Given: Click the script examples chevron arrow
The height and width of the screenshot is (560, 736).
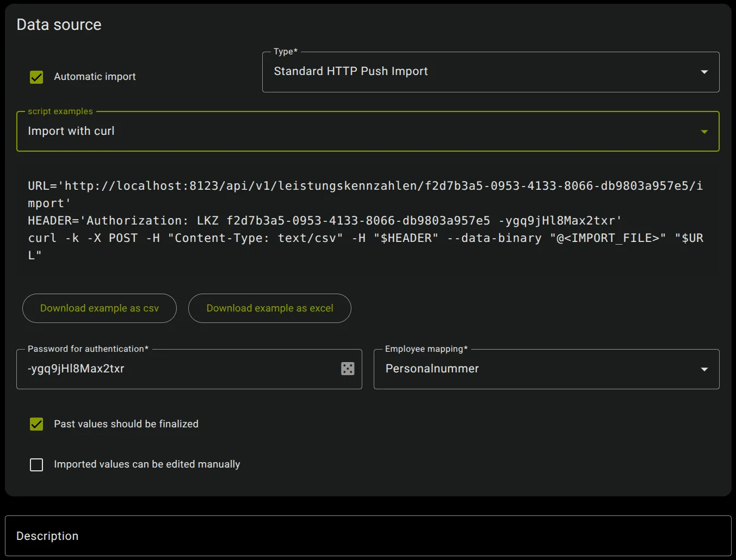Looking at the screenshot, I should tap(704, 131).
